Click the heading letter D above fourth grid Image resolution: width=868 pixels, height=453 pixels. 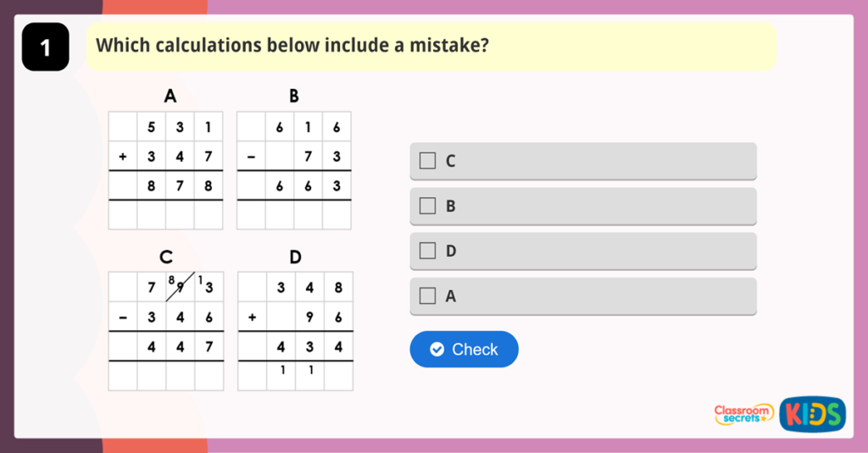tap(295, 257)
